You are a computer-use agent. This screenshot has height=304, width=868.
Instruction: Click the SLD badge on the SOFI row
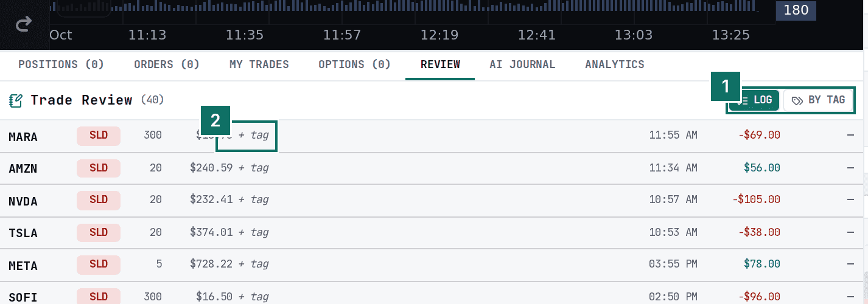[x=99, y=297]
